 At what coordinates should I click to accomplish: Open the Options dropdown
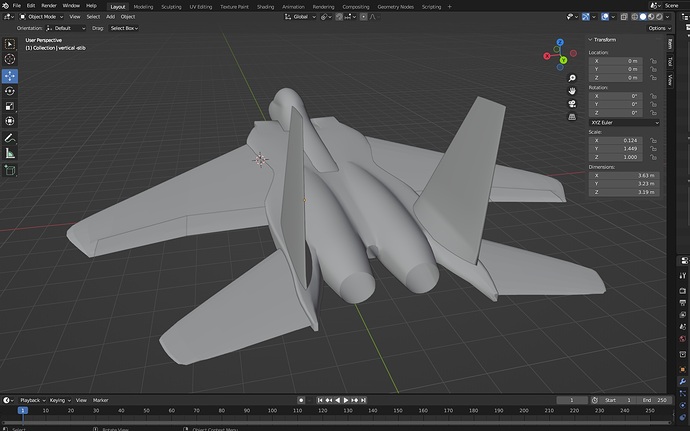659,28
